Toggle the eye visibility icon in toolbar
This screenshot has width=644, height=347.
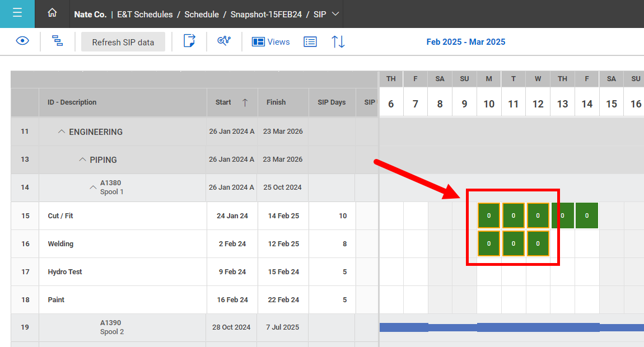[x=22, y=41]
